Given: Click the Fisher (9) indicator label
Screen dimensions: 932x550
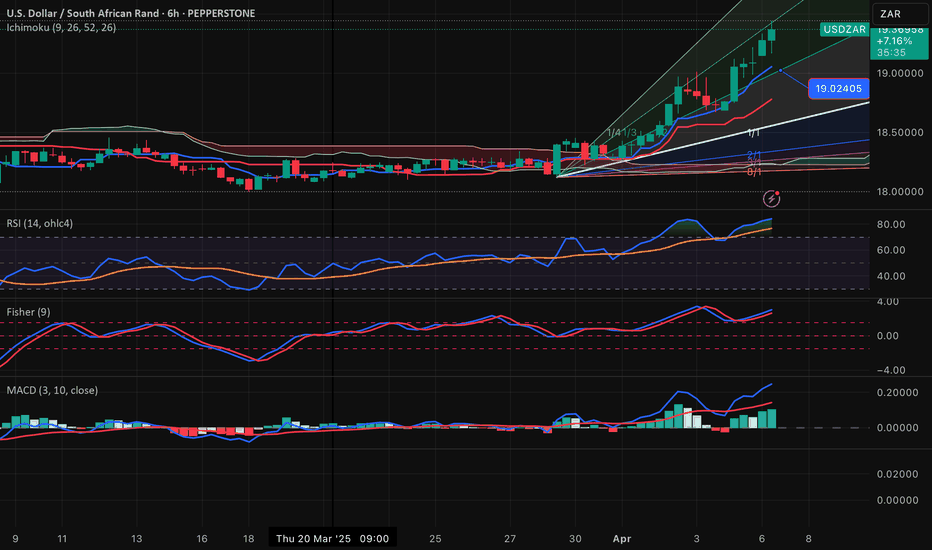Looking at the screenshot, I should (29, 312).
